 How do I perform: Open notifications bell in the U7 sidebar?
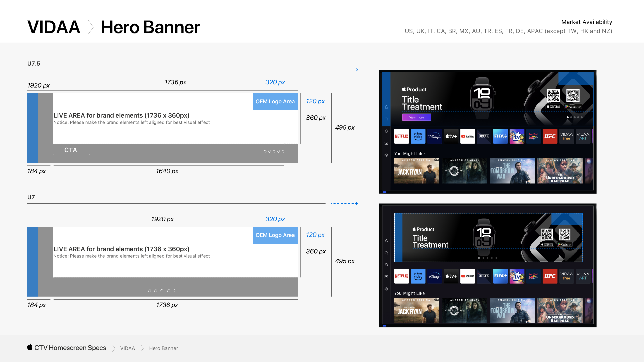pyautogui.click(x=386, y=265)
